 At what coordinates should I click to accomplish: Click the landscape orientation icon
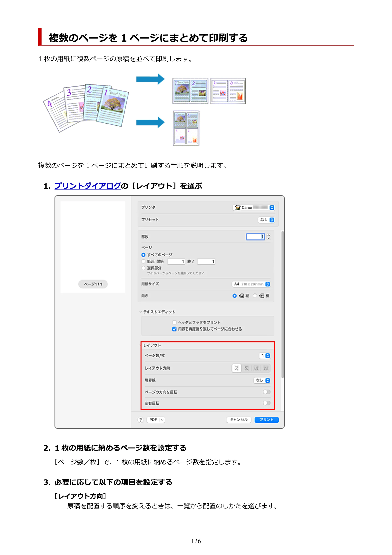(262, 296)
